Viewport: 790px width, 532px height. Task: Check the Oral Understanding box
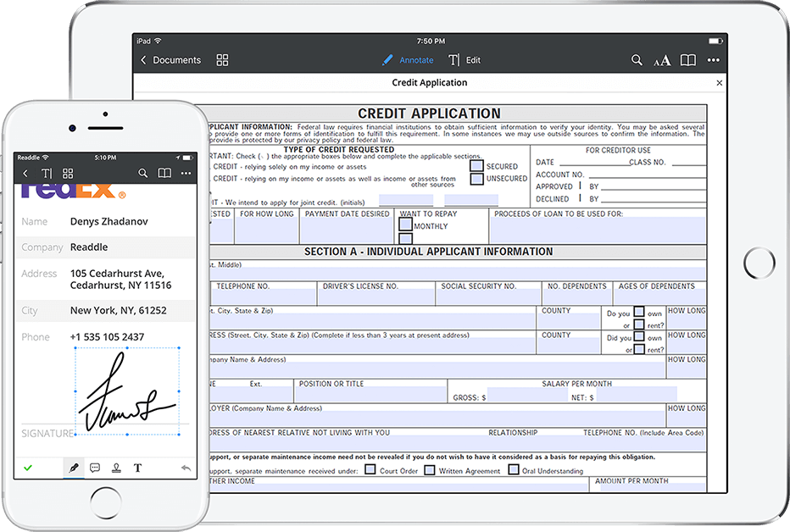click(514, 469)
